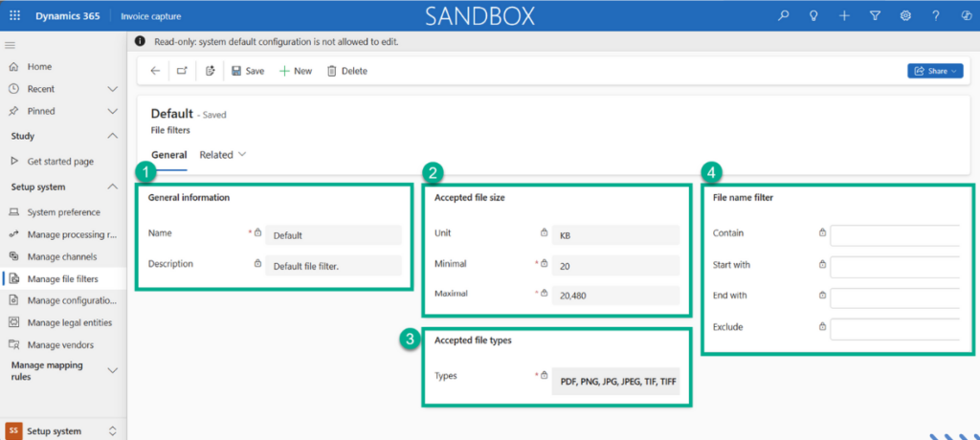
Task: Toggle the hamburger navigation menu
Action: click(10, 45)
